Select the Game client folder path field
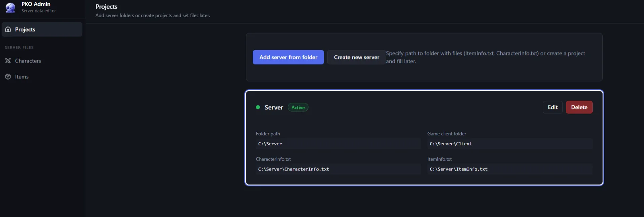 (x=509, y=144)
